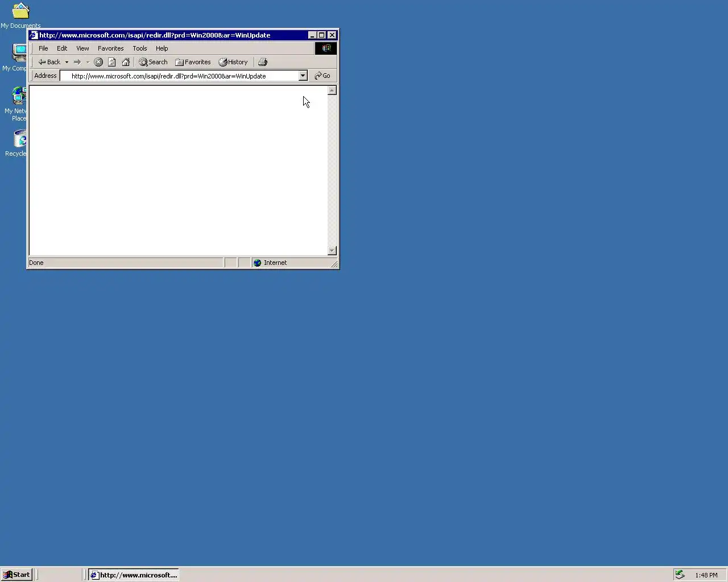Open the Search pane
The image size is (728, 582).
point(153,62)
